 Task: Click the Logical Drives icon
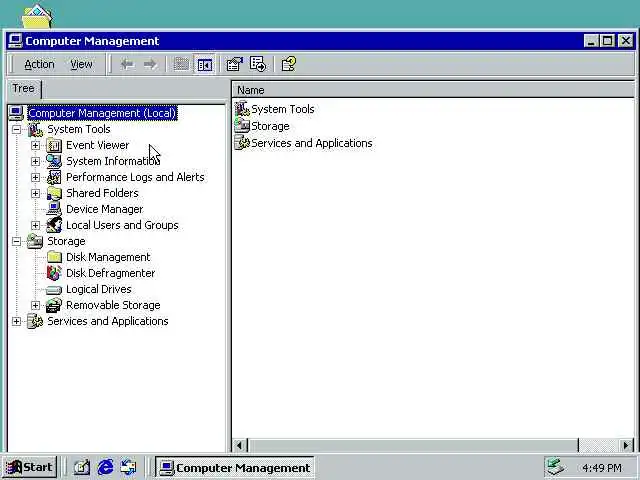tap(54, 290)
